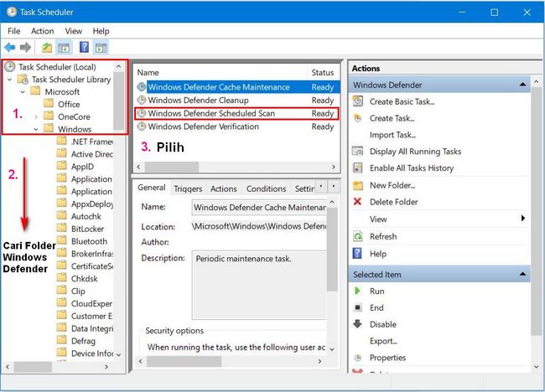The image size is (545, 392).
Task: Click the green Refresh icon
Action: point(358,236)
